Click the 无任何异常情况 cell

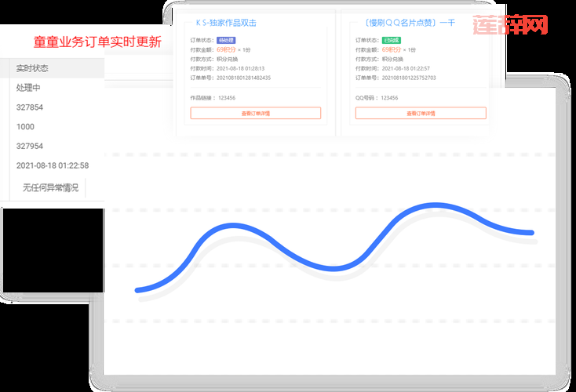50,187
